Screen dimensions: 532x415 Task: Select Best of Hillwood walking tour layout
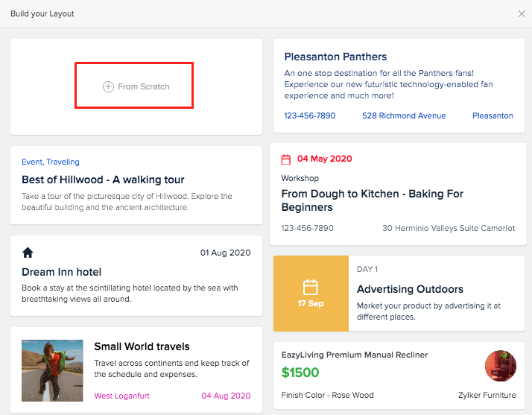103,180
